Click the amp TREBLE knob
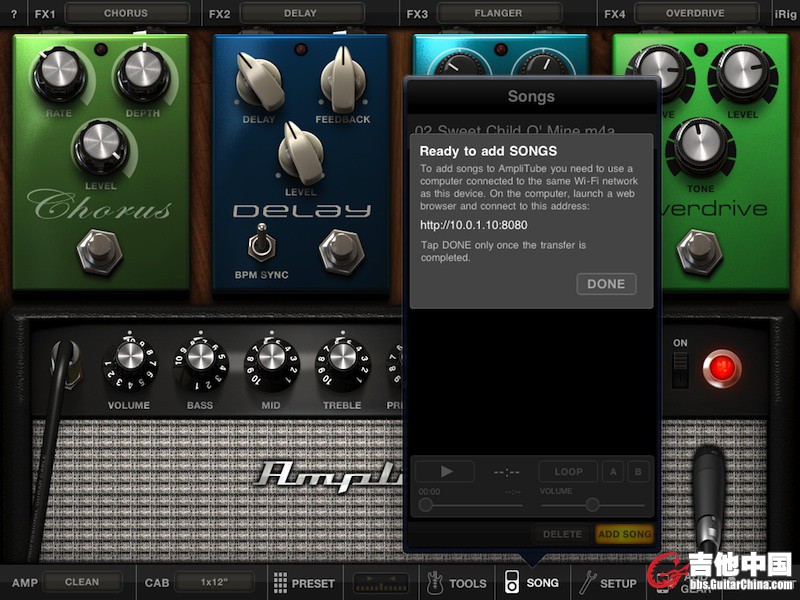 pyautogui.click(x=342, y=363)
